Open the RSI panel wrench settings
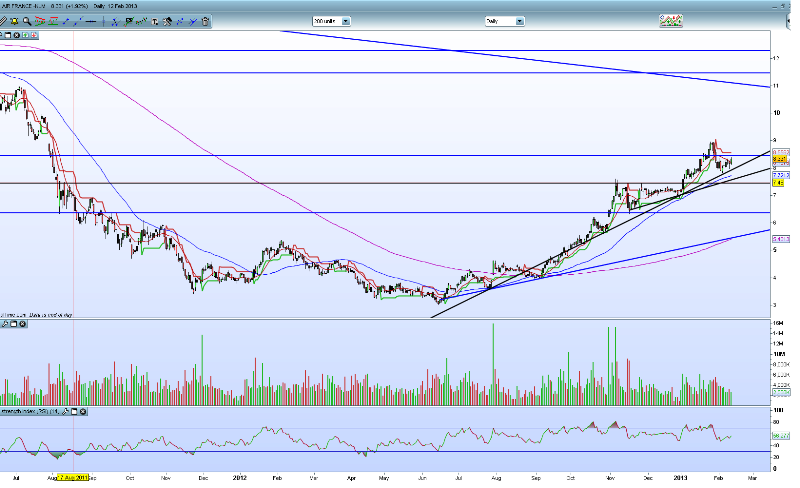 click(x=65, y=411)
